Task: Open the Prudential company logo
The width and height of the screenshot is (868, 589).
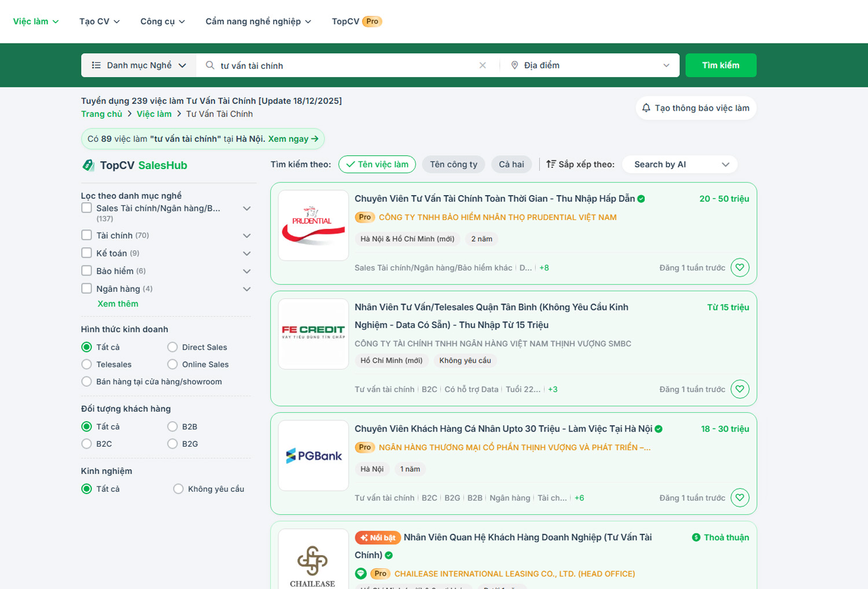Action: click(314, 225)
